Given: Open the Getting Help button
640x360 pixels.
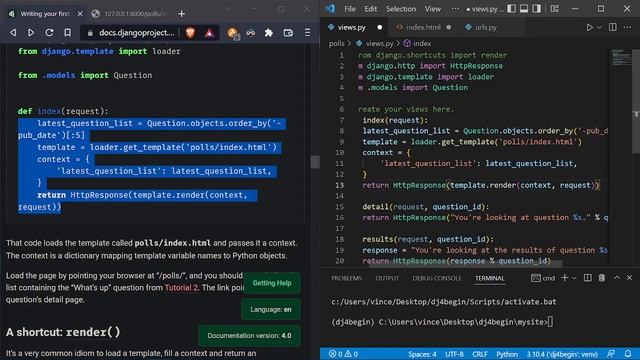Looking at the screenshot, I should (272, 283).
